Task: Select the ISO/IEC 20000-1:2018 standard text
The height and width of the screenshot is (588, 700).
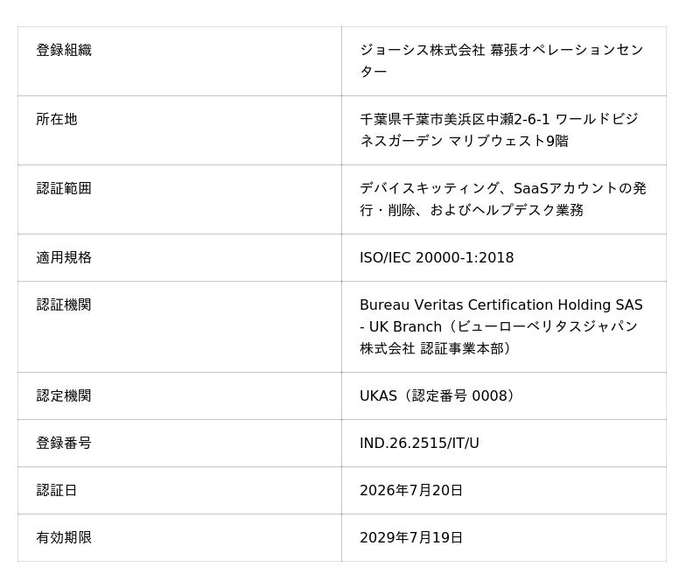Action: click(437, 257)
